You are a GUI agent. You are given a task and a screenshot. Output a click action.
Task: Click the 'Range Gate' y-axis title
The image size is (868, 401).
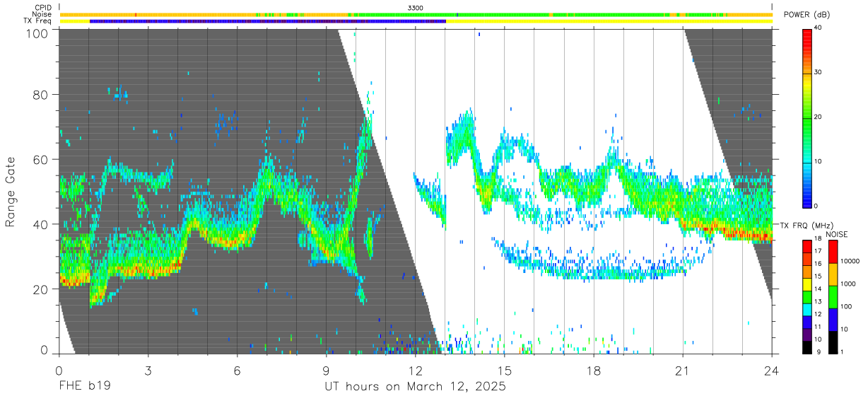pyautogui.click(x=11, y=192)
